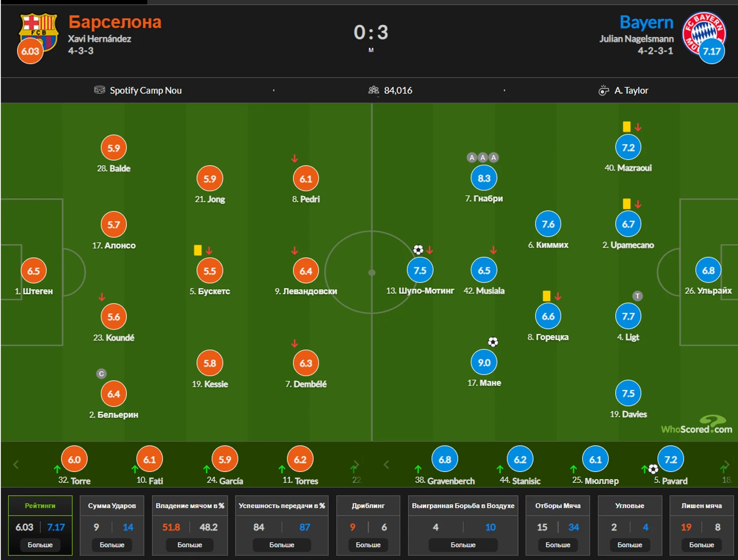Open the Барселона team name link
This screenshot has width=738, height=560.
[115, 22]
